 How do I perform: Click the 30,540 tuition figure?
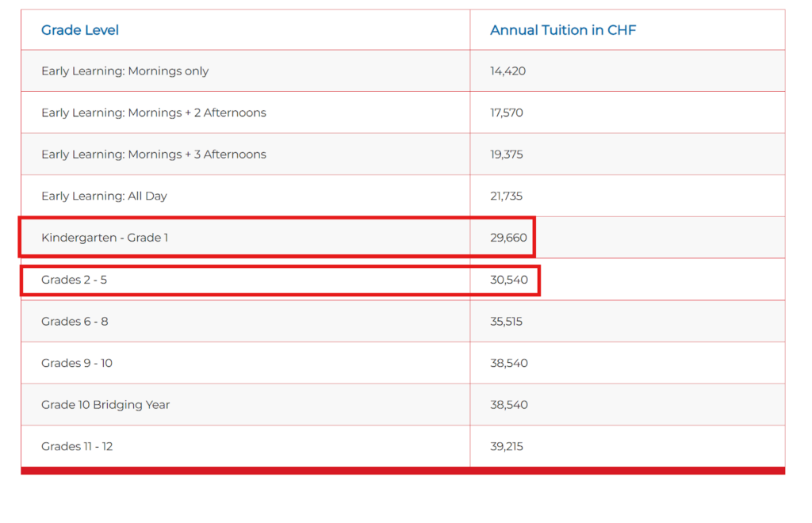509,280
